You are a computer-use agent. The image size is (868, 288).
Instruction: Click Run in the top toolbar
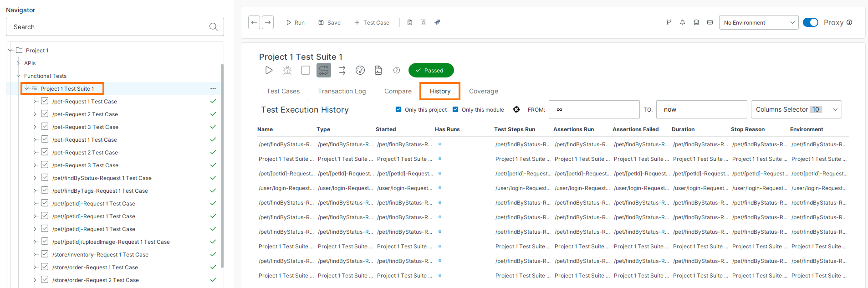coord(296,22)
